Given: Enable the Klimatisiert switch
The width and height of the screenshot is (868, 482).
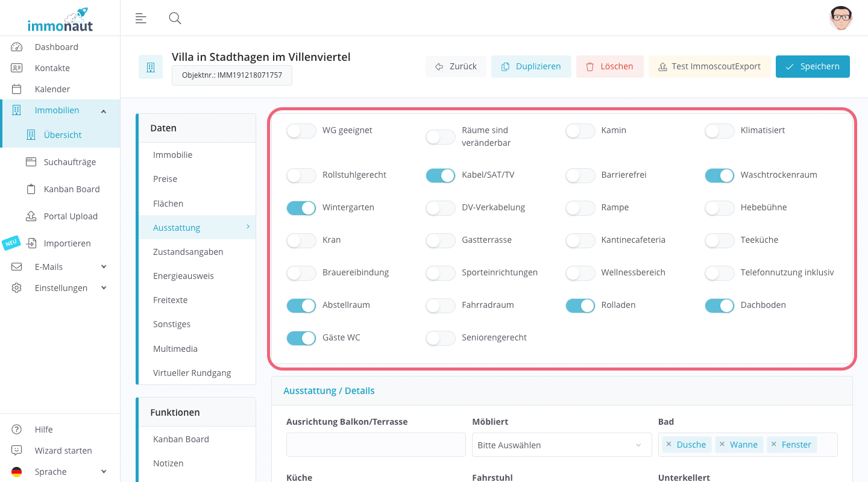Looking at the screenshot, I should point(719,131).
